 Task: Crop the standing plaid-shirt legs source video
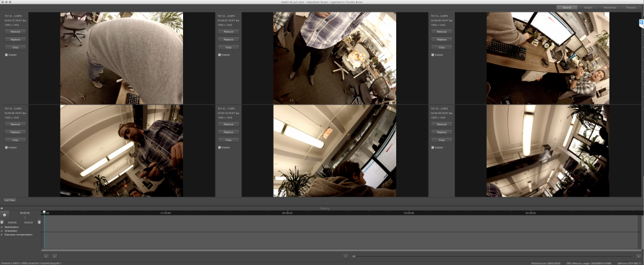coord(228,47)
